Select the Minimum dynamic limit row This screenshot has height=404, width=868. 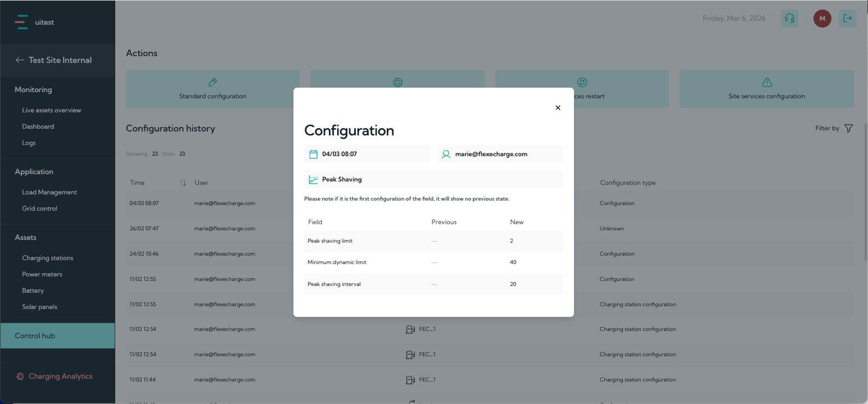[433, 262]
